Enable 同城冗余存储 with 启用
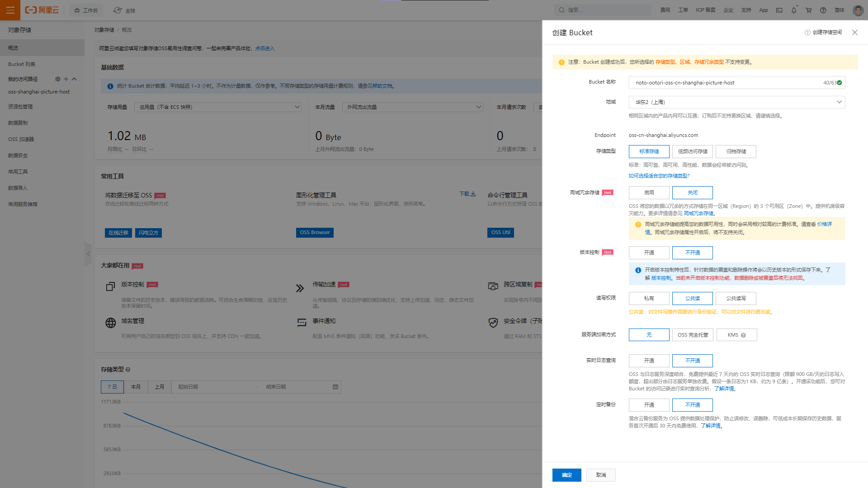868x488 pixels. (x=649, y=192)
